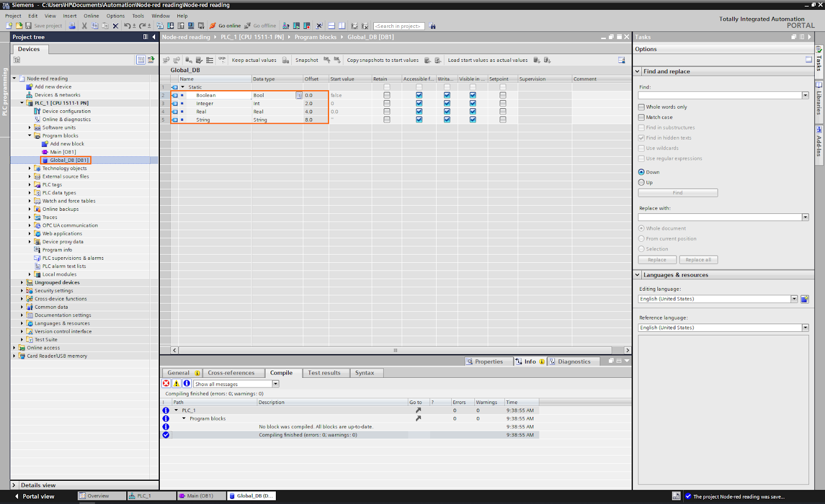Click Keep actual values button
This screenshot has width=825, height=504.
[x=254, y=60]
